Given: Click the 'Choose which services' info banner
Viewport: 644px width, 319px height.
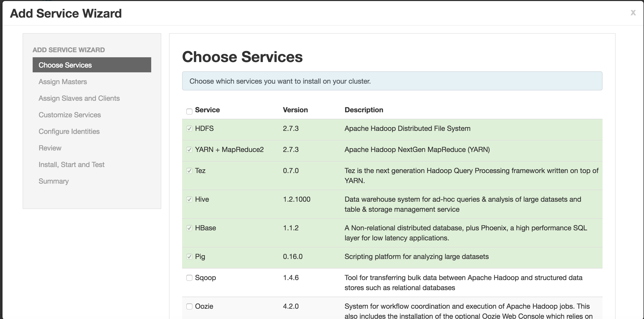Looking at the screenshot, I should (392, 81).
